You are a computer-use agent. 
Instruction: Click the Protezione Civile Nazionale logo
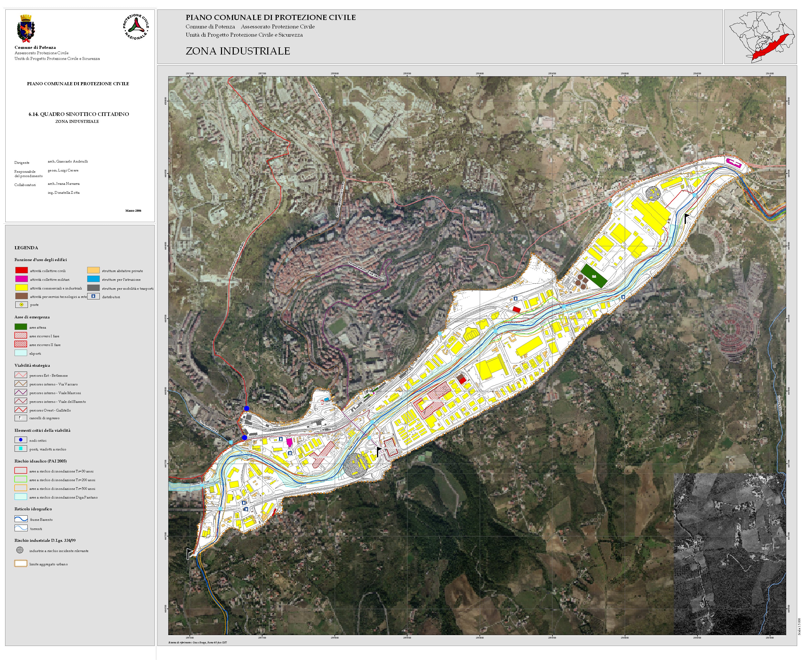[136, 27]
